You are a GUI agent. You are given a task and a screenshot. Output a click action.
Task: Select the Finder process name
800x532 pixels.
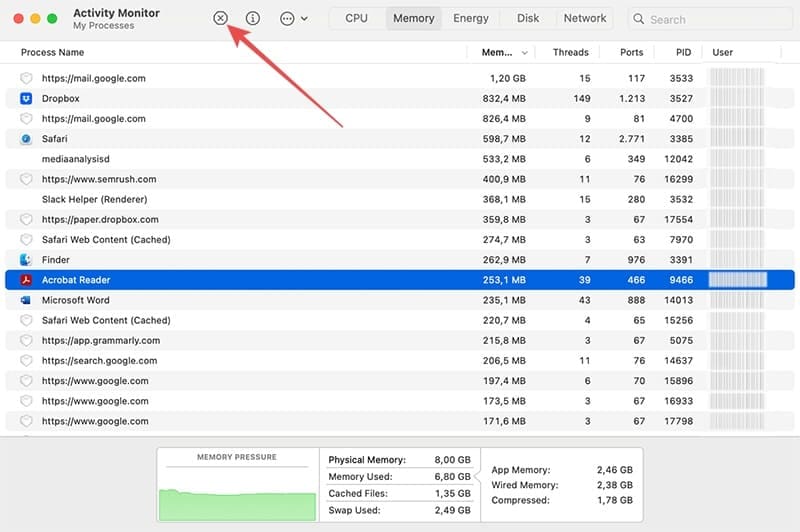(55, 260)
